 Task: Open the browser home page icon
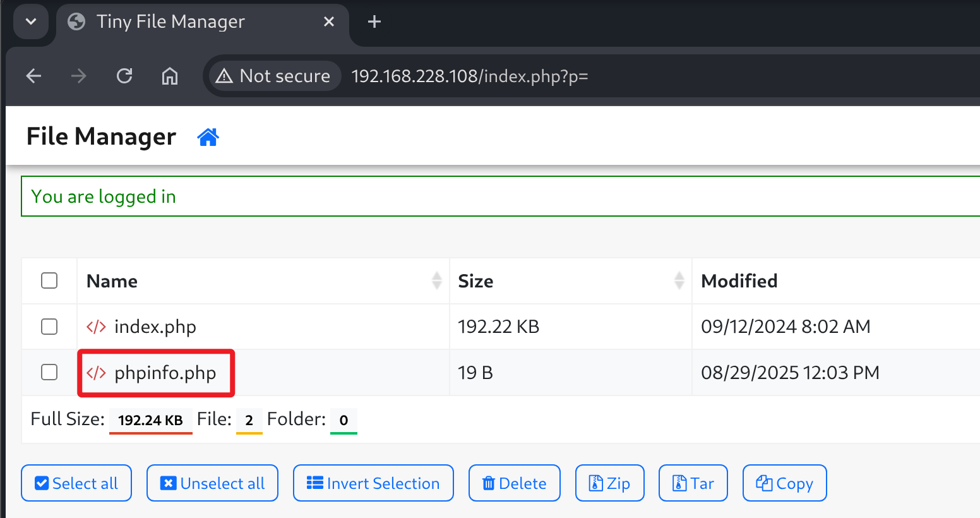[x=169, y=76]
